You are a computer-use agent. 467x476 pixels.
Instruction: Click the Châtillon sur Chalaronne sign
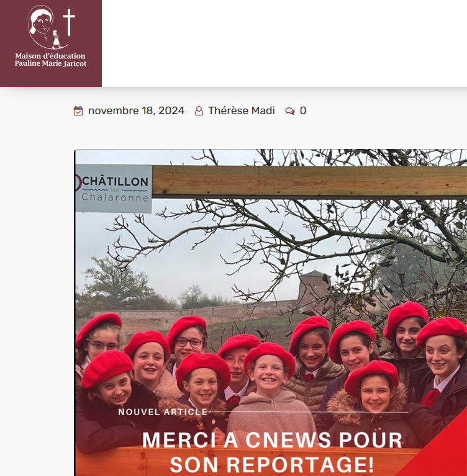pos(114,189)
